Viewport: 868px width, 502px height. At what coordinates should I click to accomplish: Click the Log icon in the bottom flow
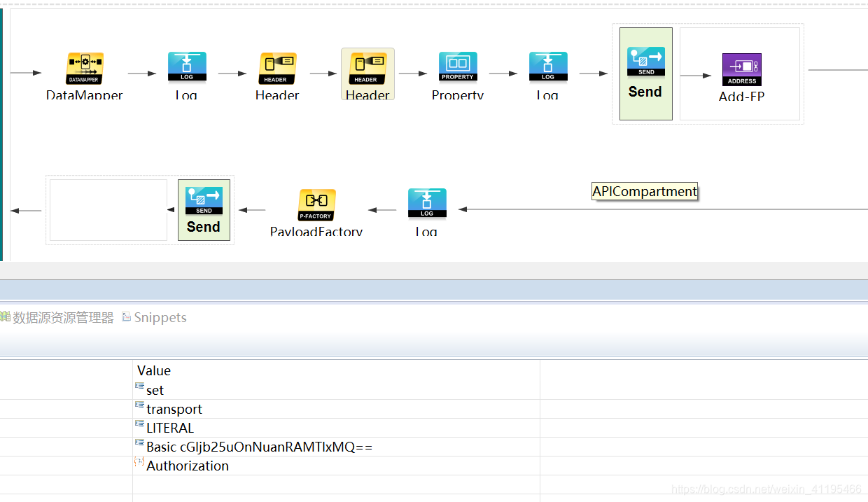point(427,203)
